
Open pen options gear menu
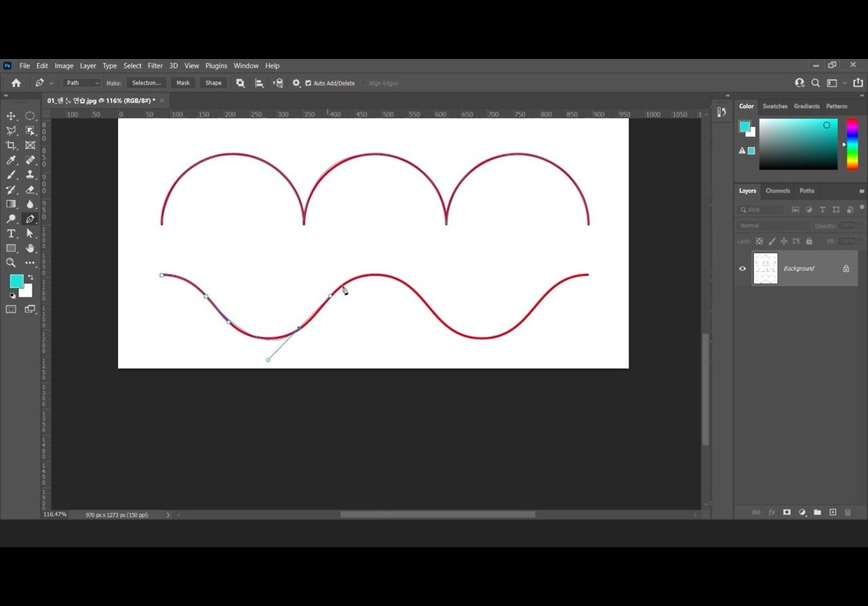click(296, 83)
